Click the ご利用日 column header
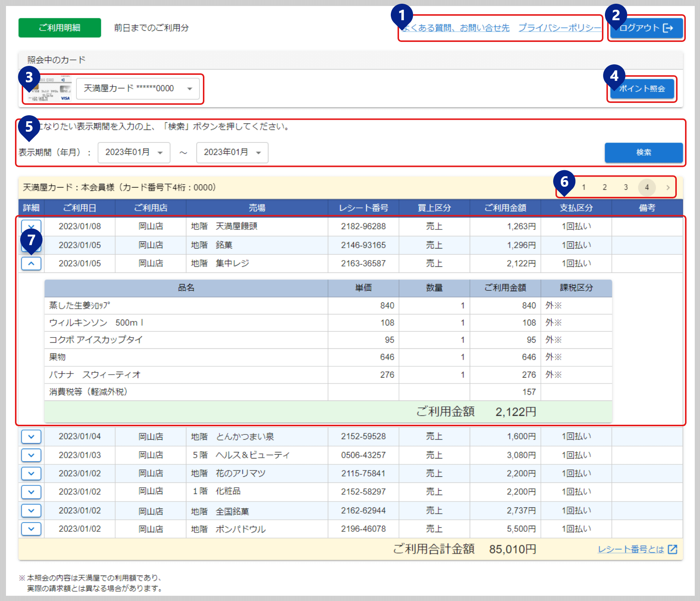The width and height of the screenshot is (700, 601). 80,208
